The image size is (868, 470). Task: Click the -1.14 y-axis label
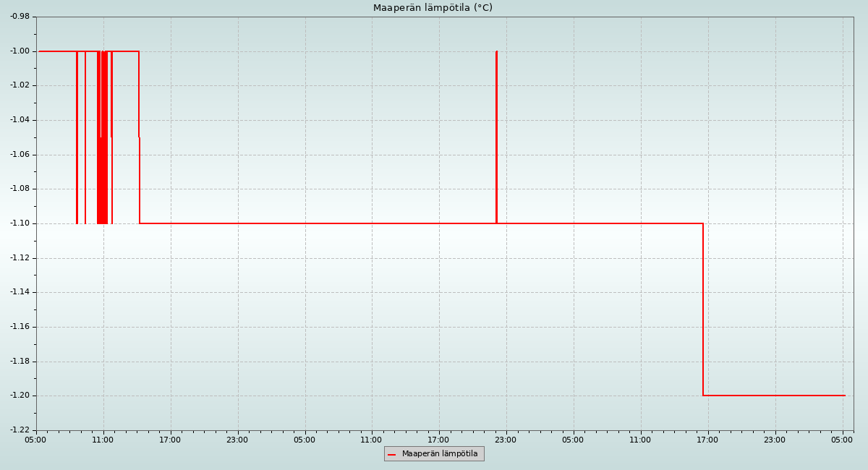pos(20,292)
